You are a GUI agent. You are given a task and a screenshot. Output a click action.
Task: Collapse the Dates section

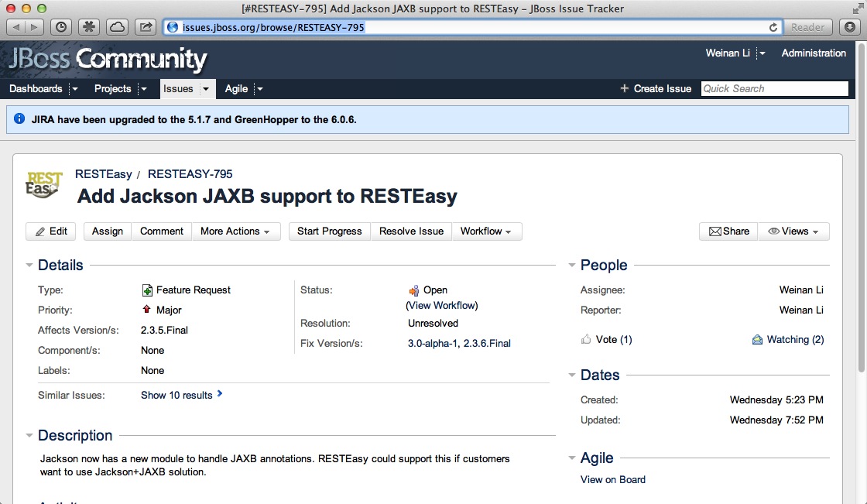pyautogui.click(x=572, y=375)
